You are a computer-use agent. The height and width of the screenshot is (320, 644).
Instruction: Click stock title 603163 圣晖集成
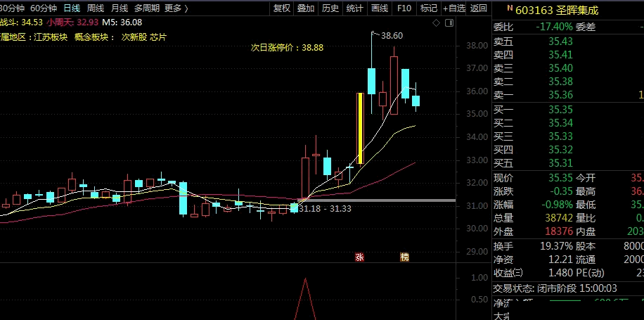pos(557,11)
